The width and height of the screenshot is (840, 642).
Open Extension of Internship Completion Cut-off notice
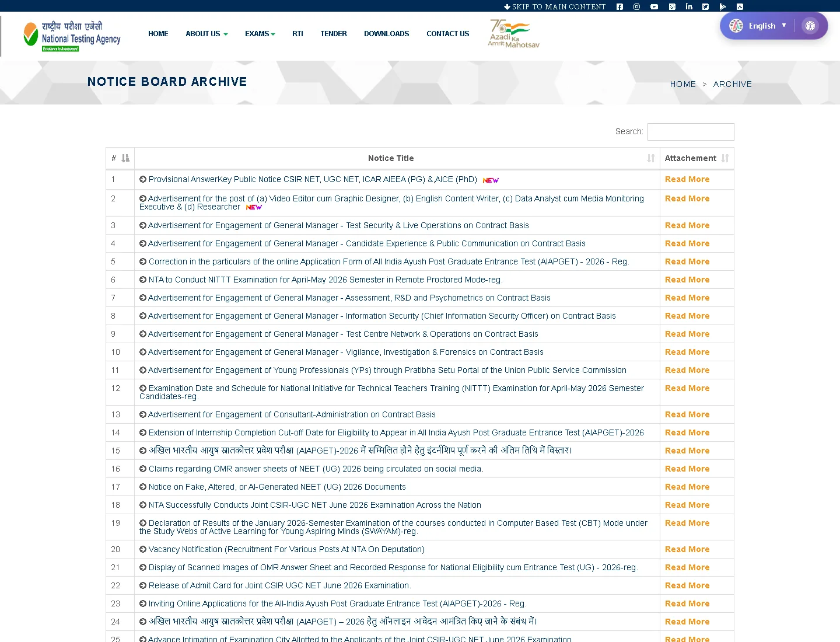(x=396, y=433)
